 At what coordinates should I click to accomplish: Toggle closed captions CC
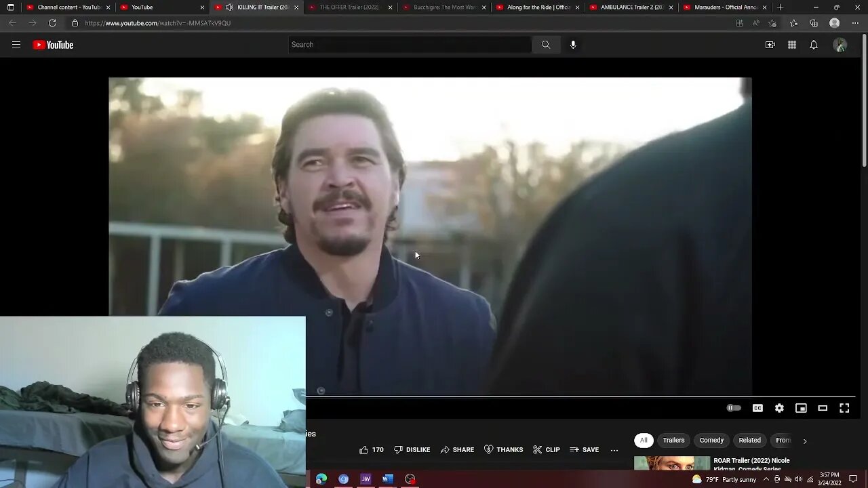pyautogui.click(x=757, y=408)
